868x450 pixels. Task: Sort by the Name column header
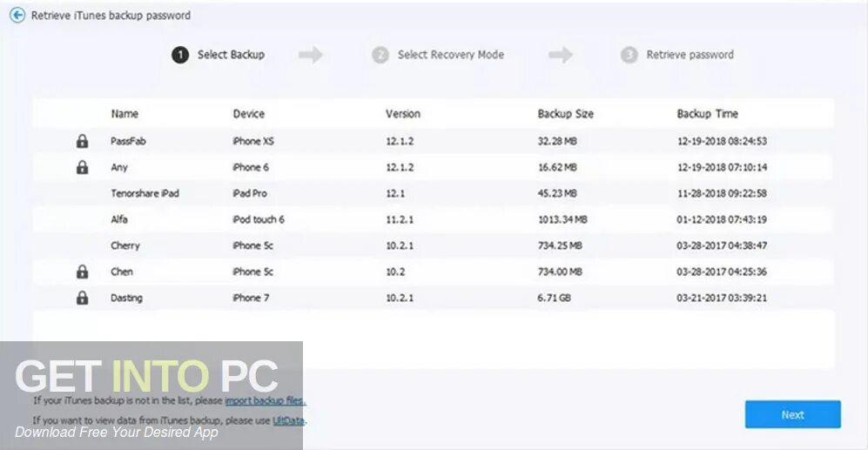pyautogui.click(x=124, y=114)
